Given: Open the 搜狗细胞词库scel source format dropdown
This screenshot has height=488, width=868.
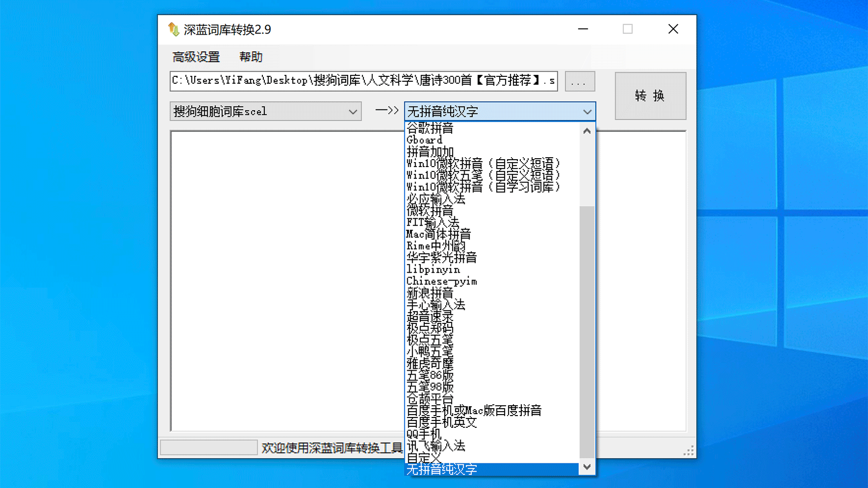Looking at the screenshot, I should pyautogui.click(x=265, y=111).
